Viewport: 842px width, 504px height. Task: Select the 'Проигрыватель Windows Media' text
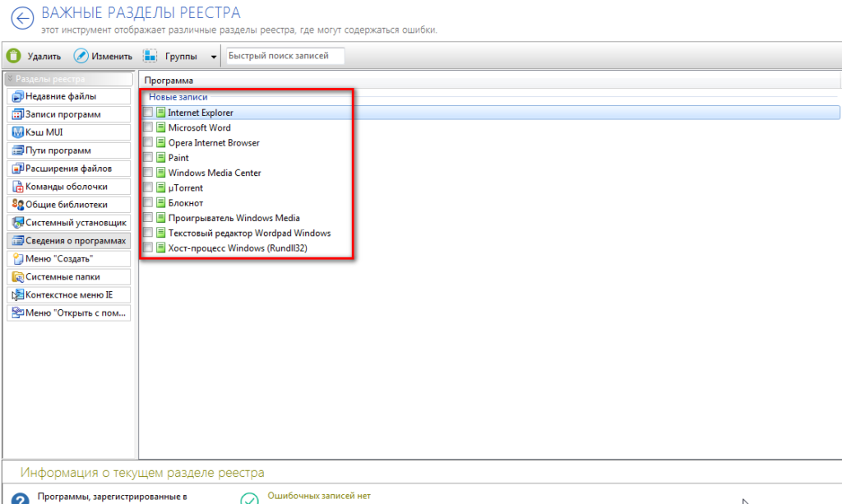(x=234, y=218)
